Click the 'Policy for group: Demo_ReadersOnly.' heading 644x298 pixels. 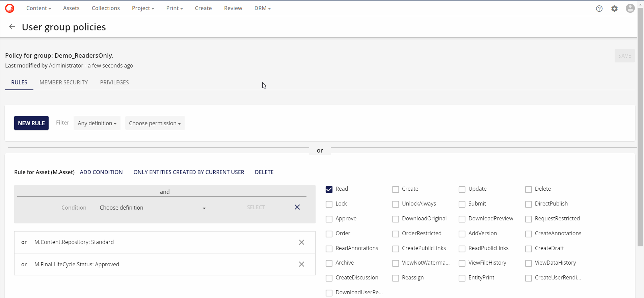[x=59, y=55]
